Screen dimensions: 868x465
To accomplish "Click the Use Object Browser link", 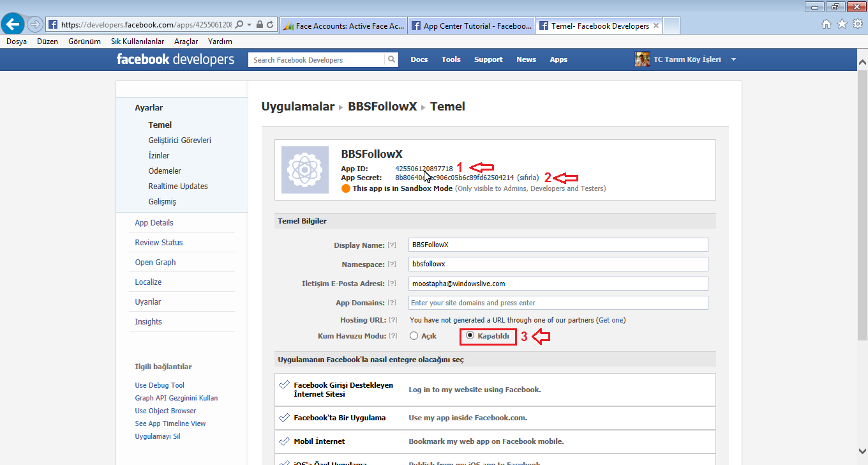I will [165, 411].
